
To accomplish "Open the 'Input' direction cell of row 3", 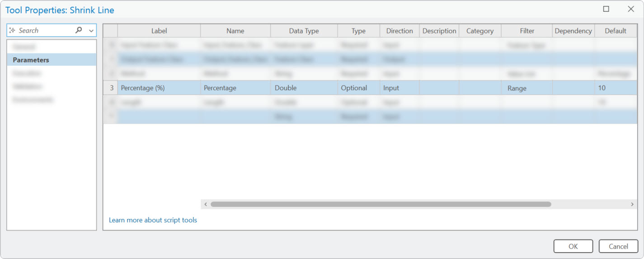I will pos(400,88).
